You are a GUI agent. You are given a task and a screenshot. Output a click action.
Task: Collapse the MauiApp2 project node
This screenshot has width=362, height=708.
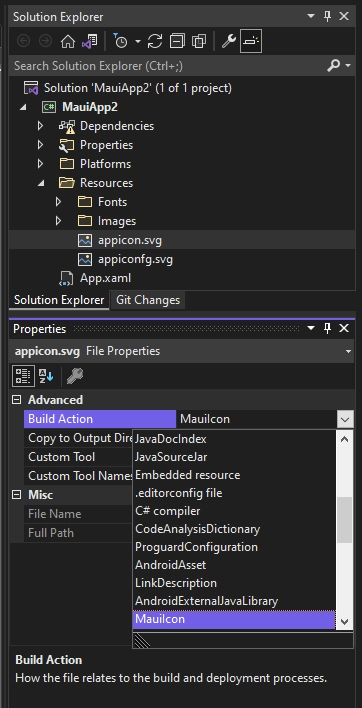point(23,107)
